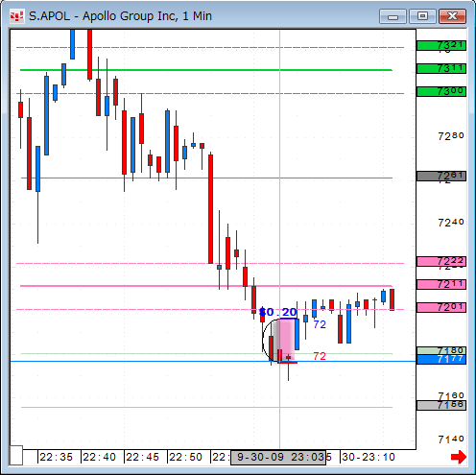Image resolution: width=476 pixels, height=475 pixels.
Task: Click the 22:35 time axis label
Action: pyautogui.click(x=56, y=457)
